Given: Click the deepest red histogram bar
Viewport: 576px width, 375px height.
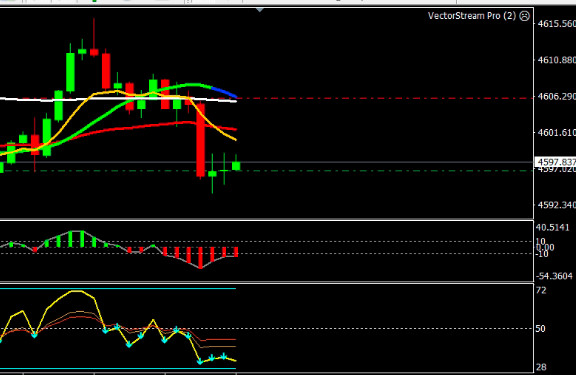Looking at the screenshot, I should coord(201,258).
